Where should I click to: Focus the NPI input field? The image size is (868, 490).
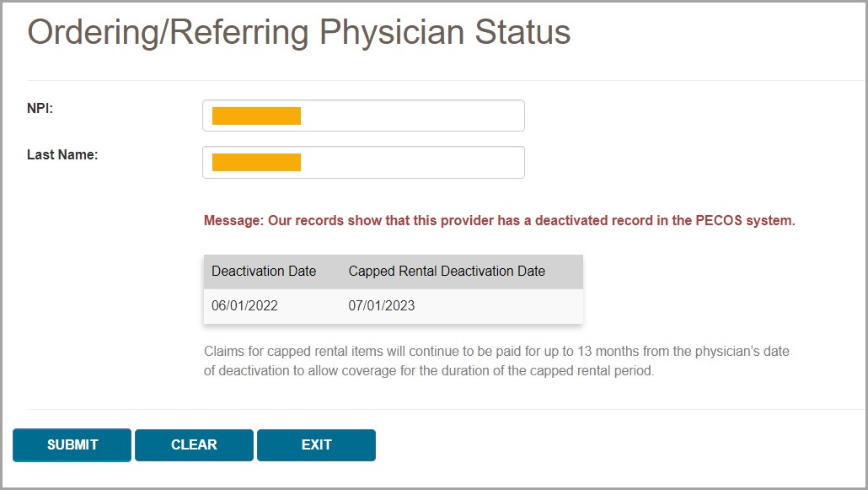(411, 116)
